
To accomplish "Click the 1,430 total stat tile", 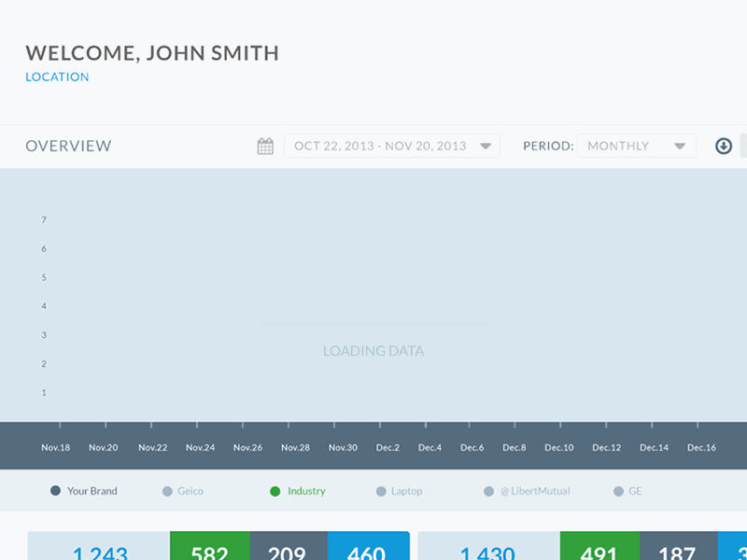I will pos(488,546).
